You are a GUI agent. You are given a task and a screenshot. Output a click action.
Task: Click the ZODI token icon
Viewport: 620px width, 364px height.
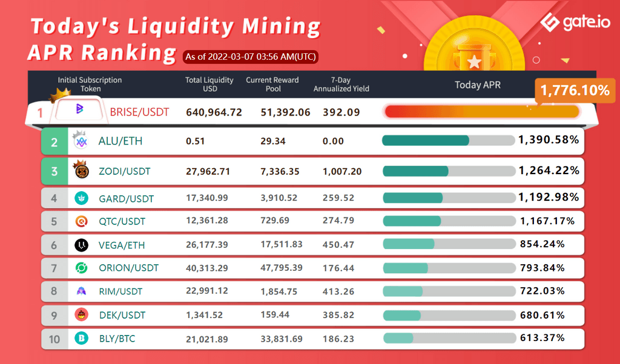pos(81,171)
